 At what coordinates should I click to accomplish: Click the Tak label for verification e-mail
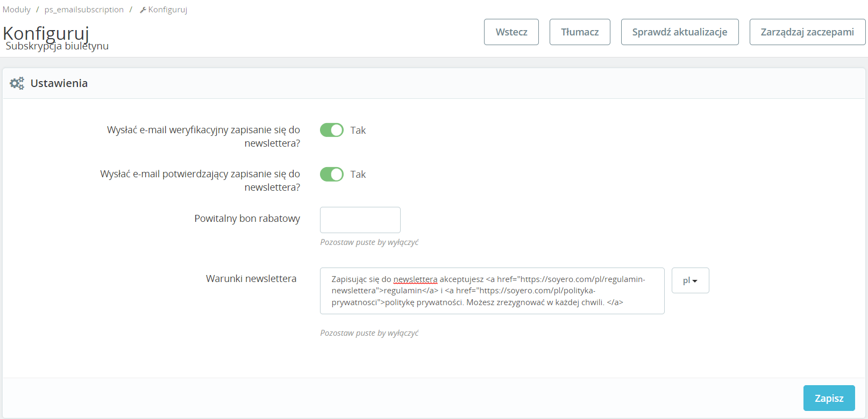tap(358, 131)
